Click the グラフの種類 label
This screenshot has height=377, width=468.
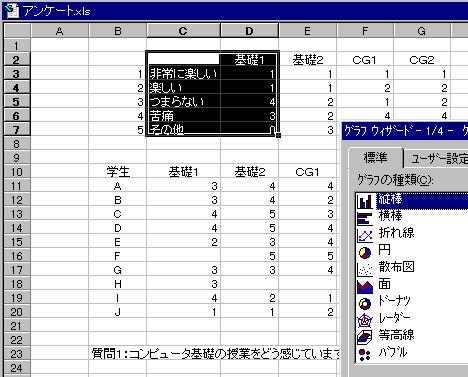395,180
